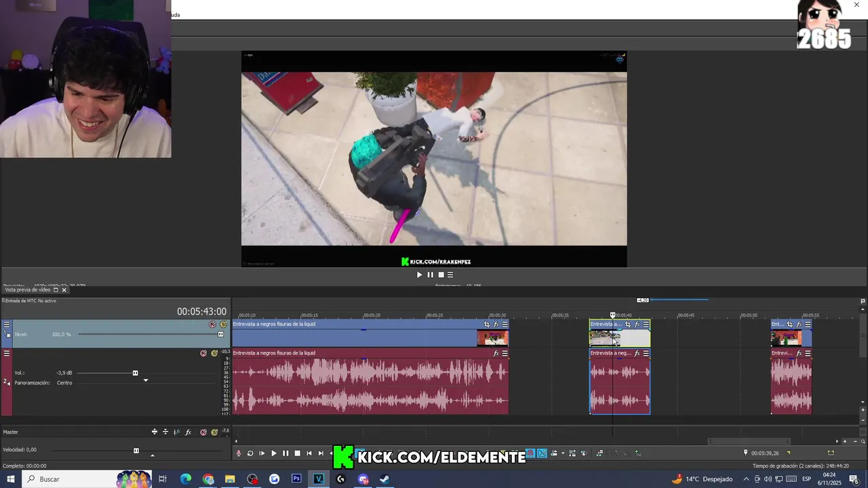Open pan/crop on the first long video clip

[487, 325]
